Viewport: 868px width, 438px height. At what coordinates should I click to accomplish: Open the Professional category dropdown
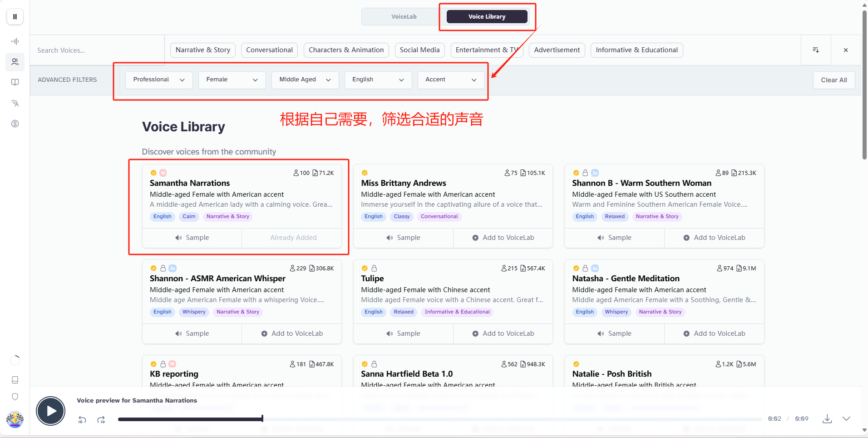[159, 80]
